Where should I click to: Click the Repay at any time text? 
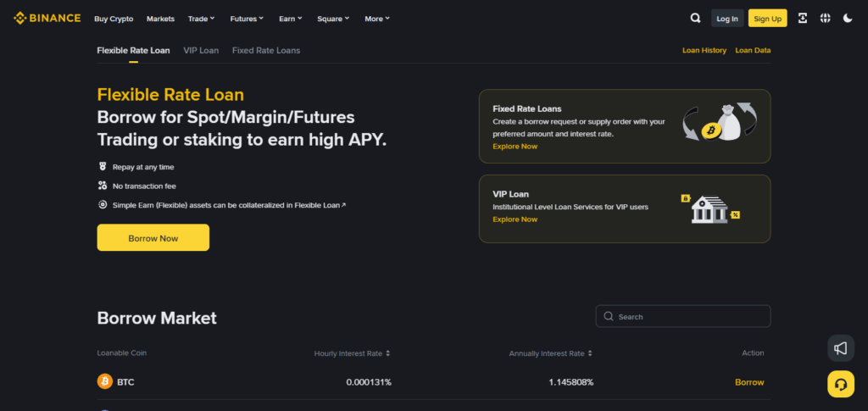coord(143,167)
